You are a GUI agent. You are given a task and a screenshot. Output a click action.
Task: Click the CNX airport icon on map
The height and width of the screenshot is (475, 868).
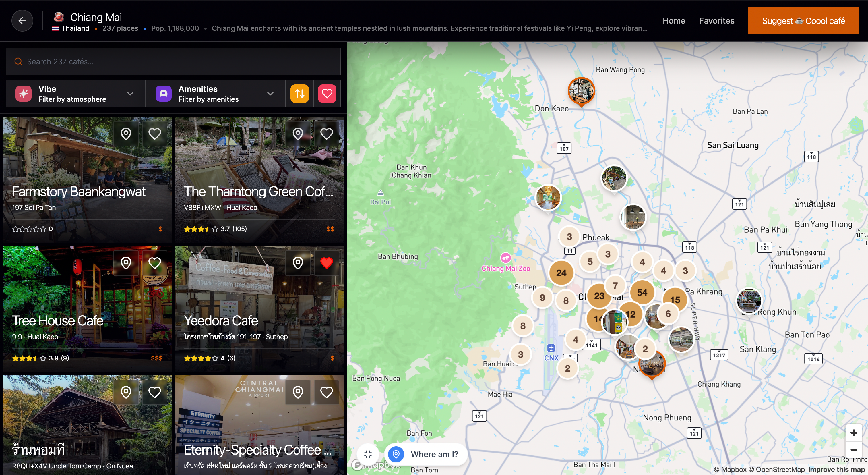click(551, 348)
